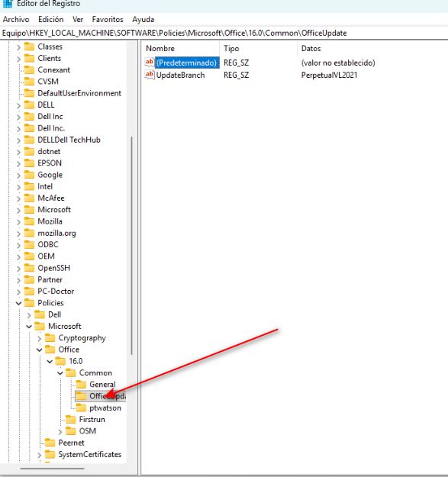Viewport: 448px width, 477px height.
Task: Click the registry path address bar
Action: [224, 33]
